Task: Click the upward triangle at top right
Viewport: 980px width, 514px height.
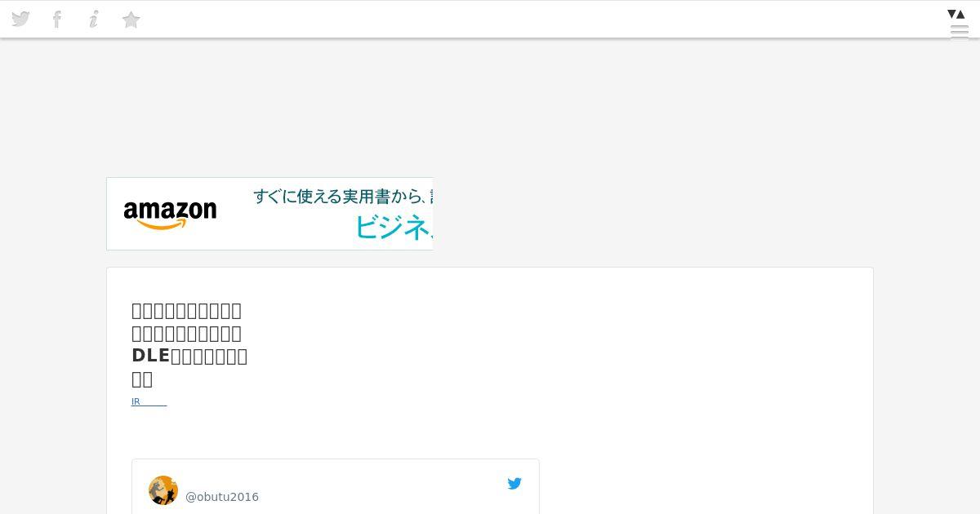Action: (961, 14)
